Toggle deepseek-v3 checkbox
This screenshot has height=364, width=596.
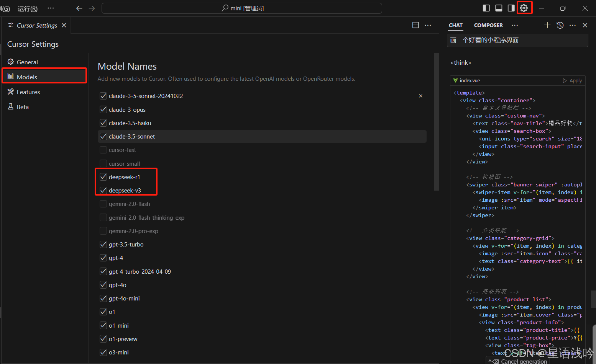(103, 190)
